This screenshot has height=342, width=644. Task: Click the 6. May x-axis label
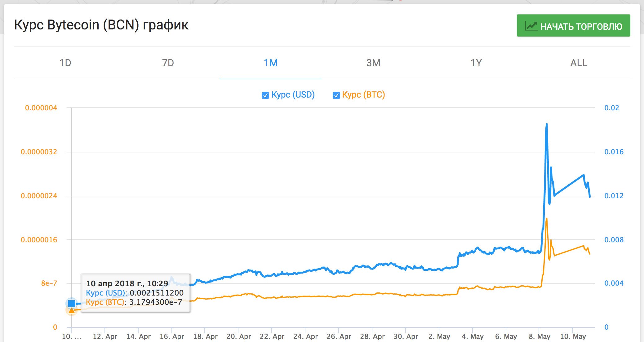[x=506, y=336]
